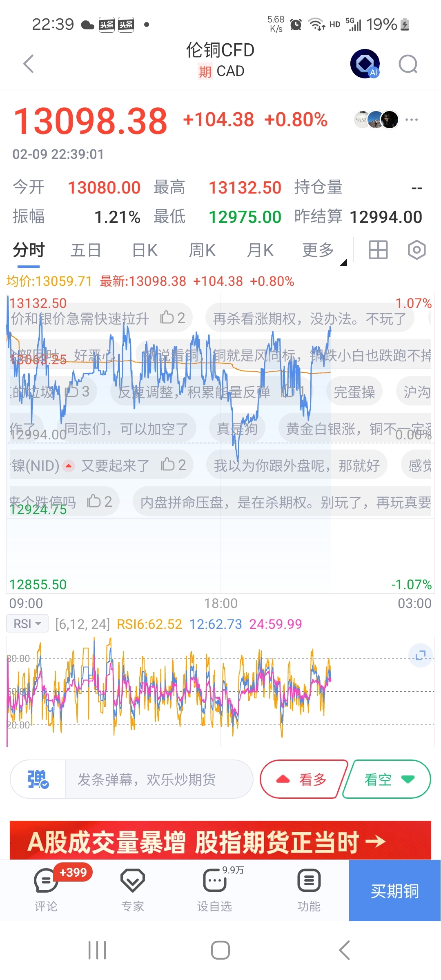
Task: Tap the 最低 12975.00 value
Action: click(x=245, y=217)
